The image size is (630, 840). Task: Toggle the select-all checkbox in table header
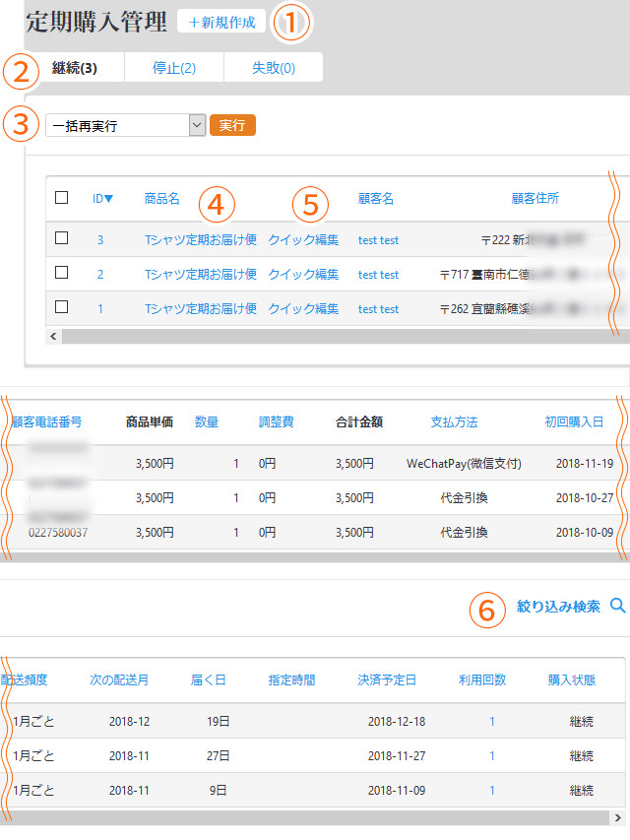[x=61, y=198]
